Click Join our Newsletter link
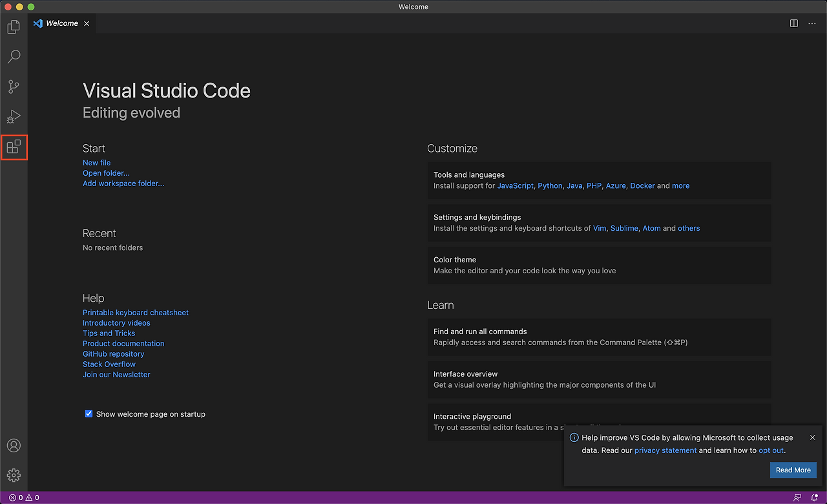The image size is (827, 504). (116, 375)
